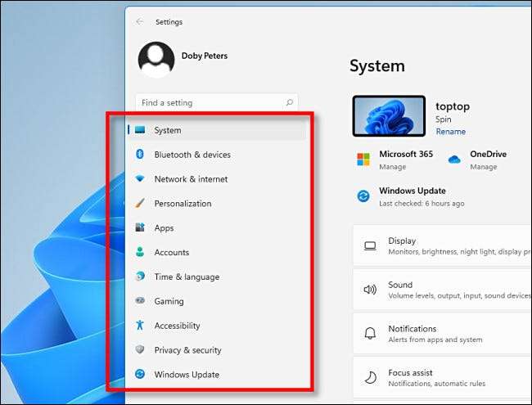Screen dimensions: 532x405
Task: Type in the Find a setting box
Action: 209,103
